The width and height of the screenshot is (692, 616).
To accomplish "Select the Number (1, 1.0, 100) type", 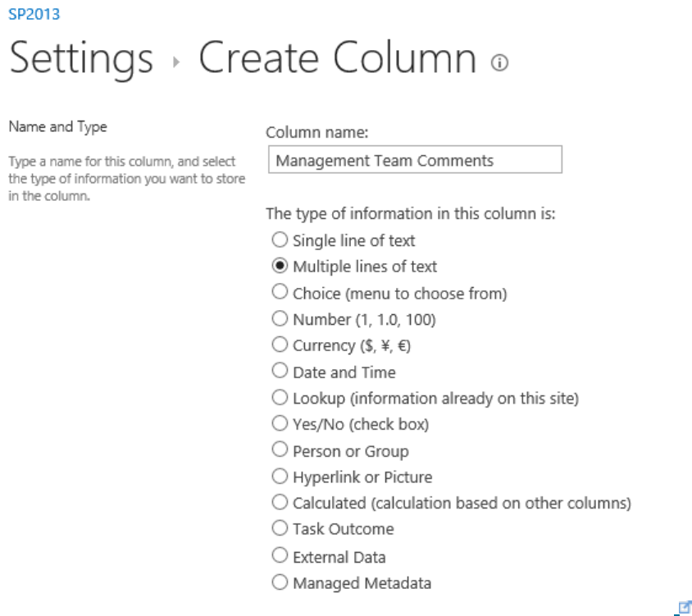I will coord(280,319).
